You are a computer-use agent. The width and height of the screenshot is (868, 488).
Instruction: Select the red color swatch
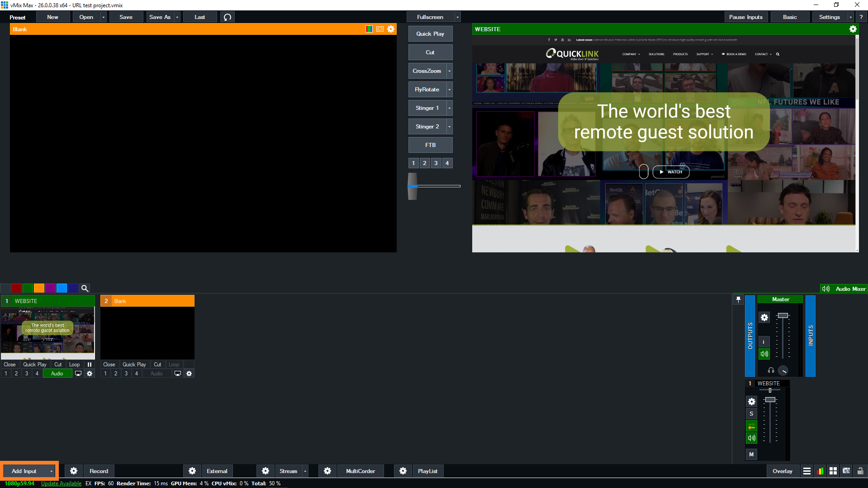pyautogui.click(x=16, y=288)
